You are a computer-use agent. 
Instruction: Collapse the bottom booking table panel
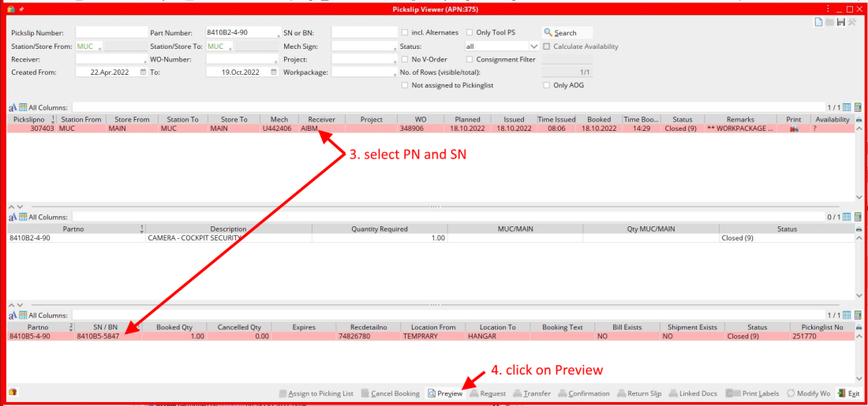click(x=12, y=304)
